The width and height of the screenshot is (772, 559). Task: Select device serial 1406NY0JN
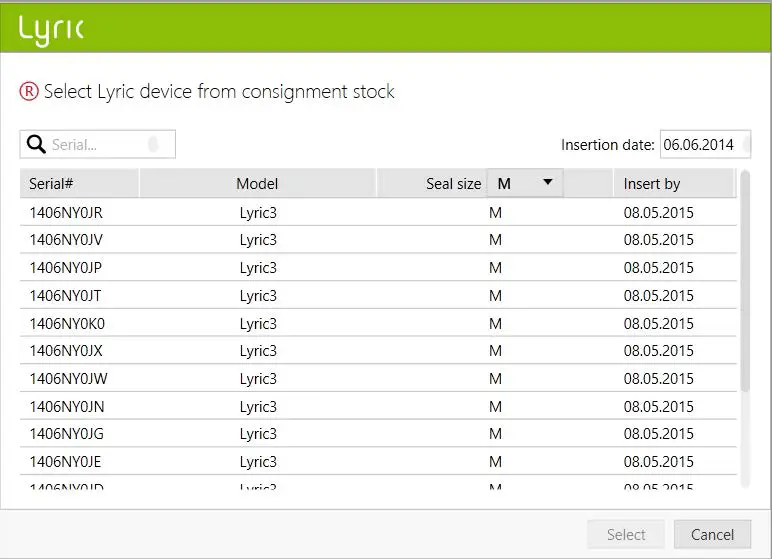coord(67,407)
